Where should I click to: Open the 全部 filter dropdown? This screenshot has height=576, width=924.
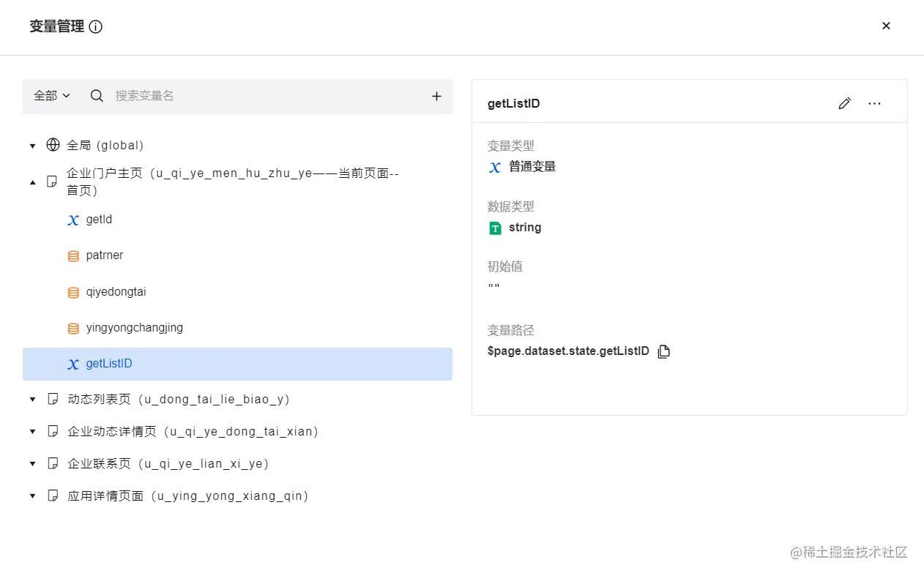[52, 96]
